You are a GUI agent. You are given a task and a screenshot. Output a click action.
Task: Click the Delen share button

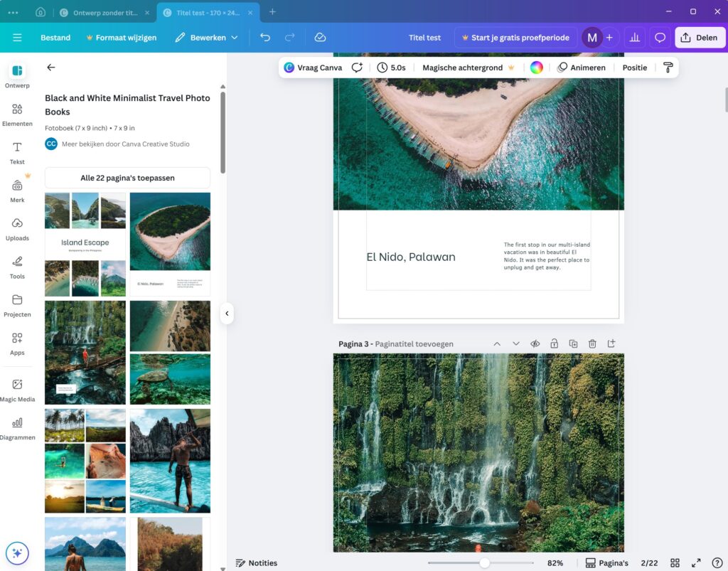(700, 38)
